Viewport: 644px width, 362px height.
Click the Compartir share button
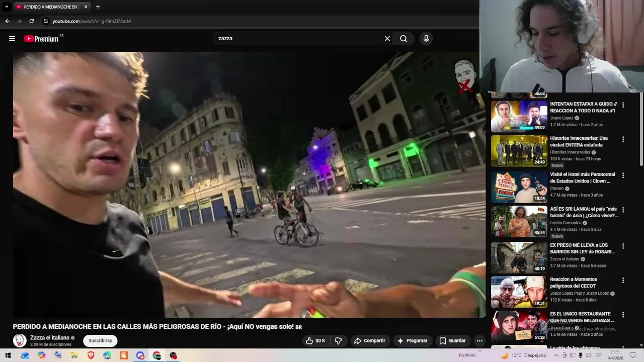370,341
